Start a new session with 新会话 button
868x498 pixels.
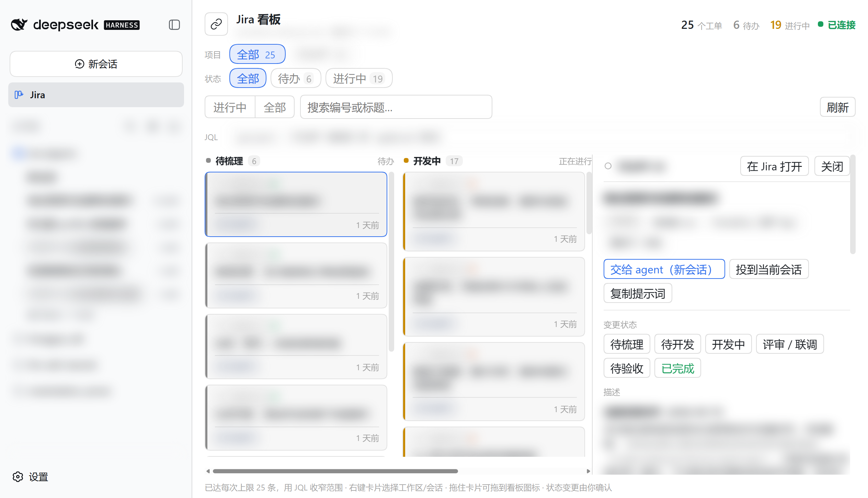click(96, 64)
